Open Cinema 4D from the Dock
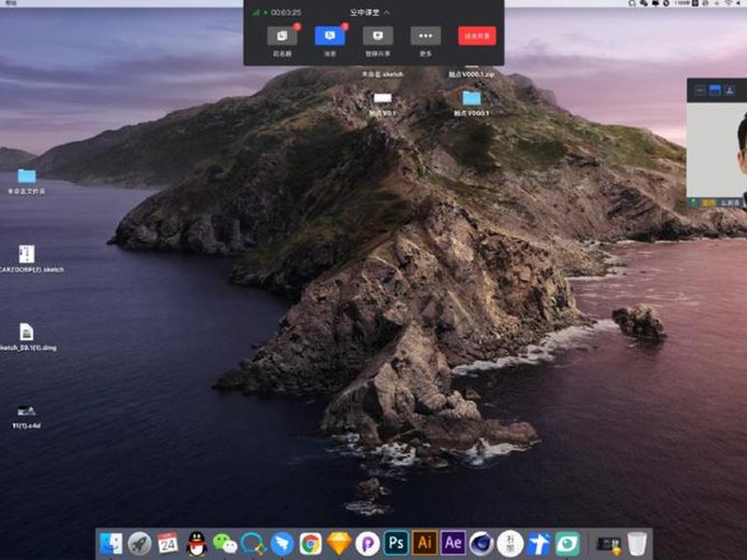747x560 pixels. [x=482, y=544]
